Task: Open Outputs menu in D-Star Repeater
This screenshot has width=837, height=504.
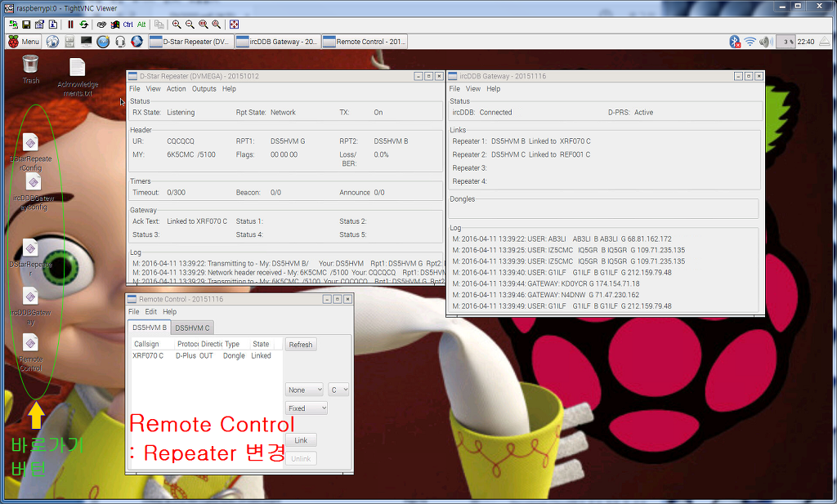Action: coord(204,88)
